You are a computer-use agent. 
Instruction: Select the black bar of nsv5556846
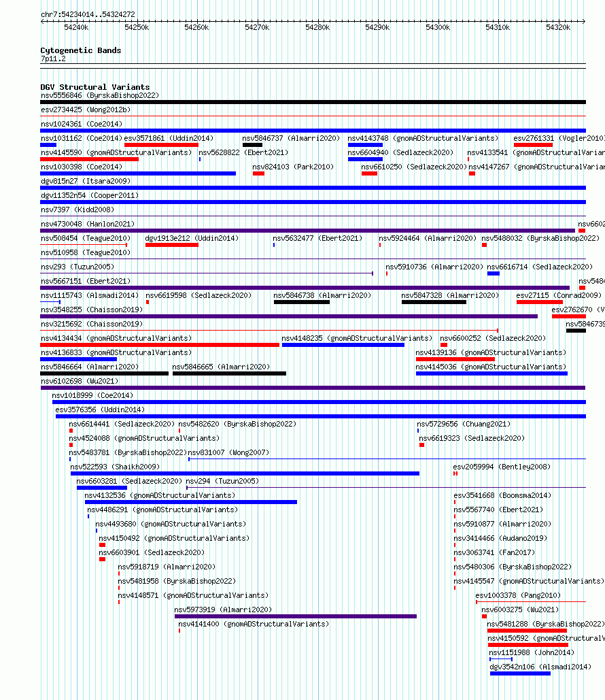tap(313, 102)
